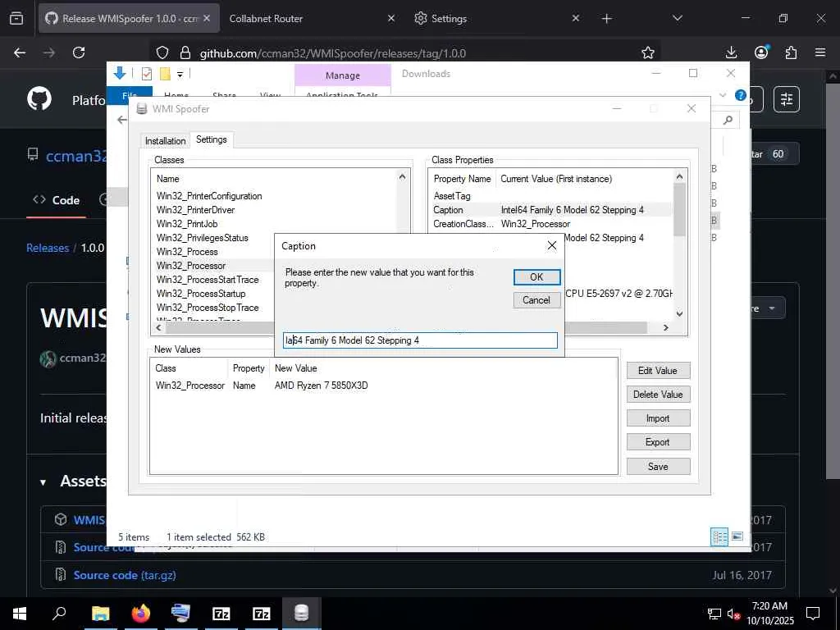
Task: Click the Name column header in Classes
Action: click(x=167, y=179)
